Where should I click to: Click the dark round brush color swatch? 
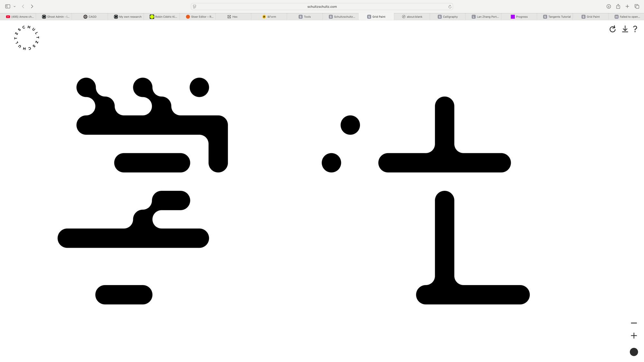tap(634, 352)
